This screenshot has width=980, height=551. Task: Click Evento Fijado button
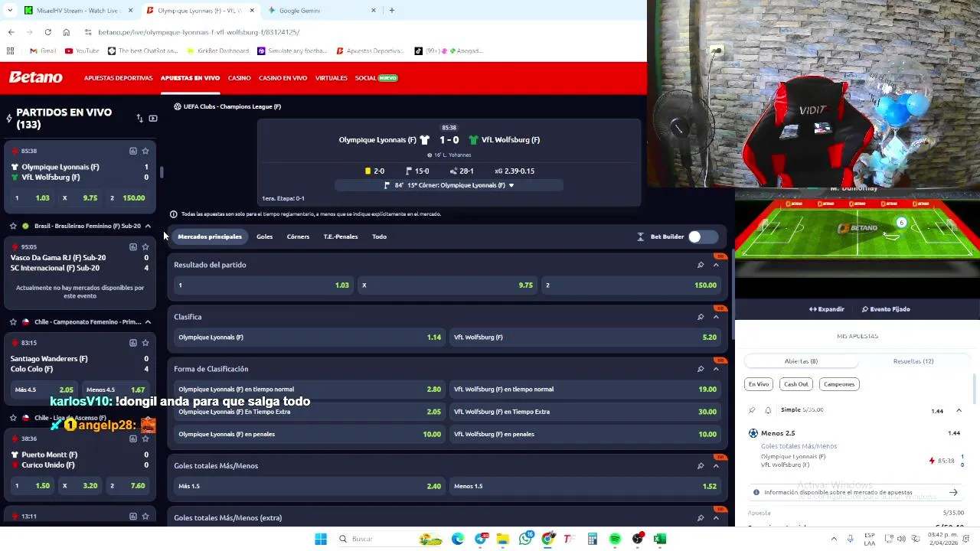click(x=886, y=309)
